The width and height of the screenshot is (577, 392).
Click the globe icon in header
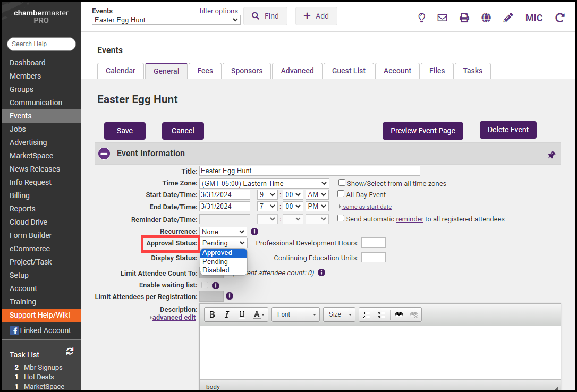pos(486,18)
